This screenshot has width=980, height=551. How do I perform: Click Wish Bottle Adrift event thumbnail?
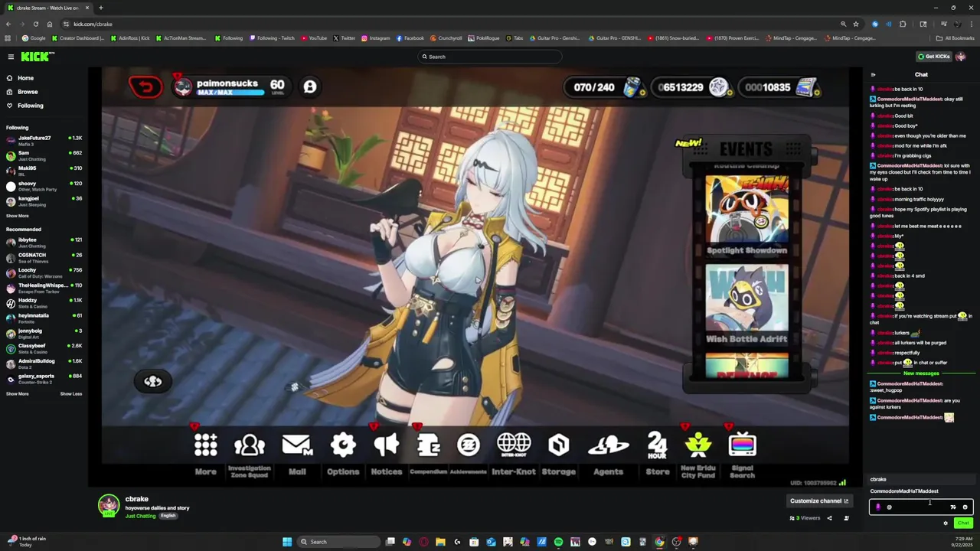(746, 298)
